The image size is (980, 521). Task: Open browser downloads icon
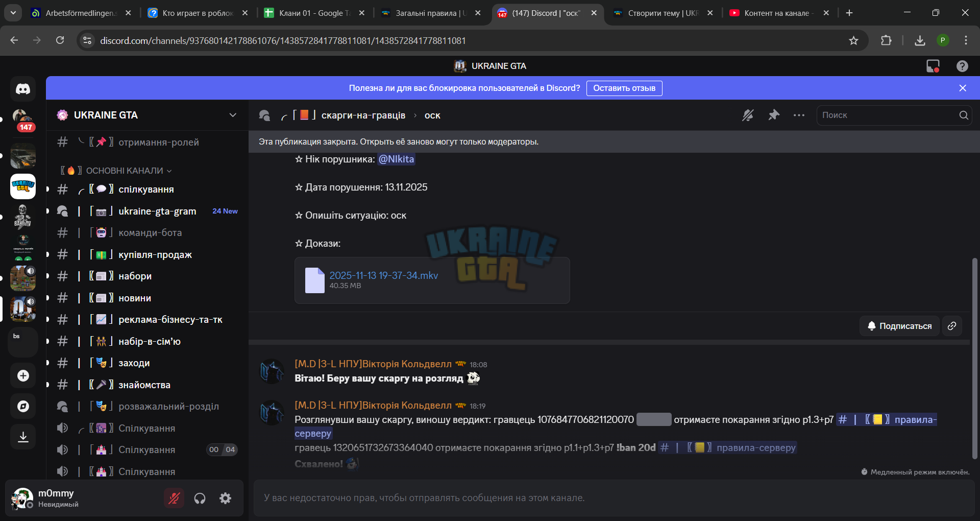click(920, 40)
